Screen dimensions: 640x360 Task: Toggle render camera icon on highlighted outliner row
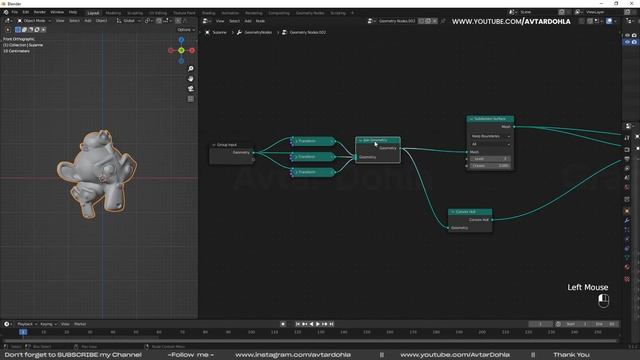tap(634, 42)
